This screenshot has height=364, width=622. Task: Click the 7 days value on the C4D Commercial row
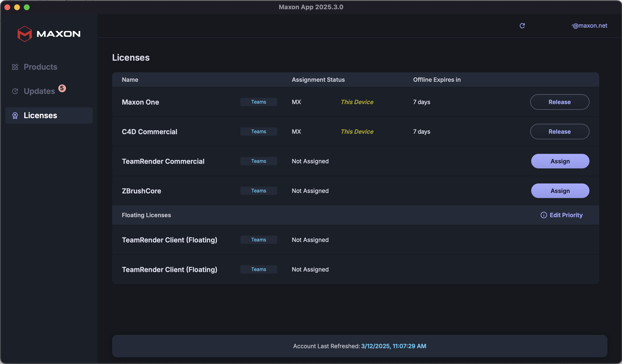click(421, 132)
